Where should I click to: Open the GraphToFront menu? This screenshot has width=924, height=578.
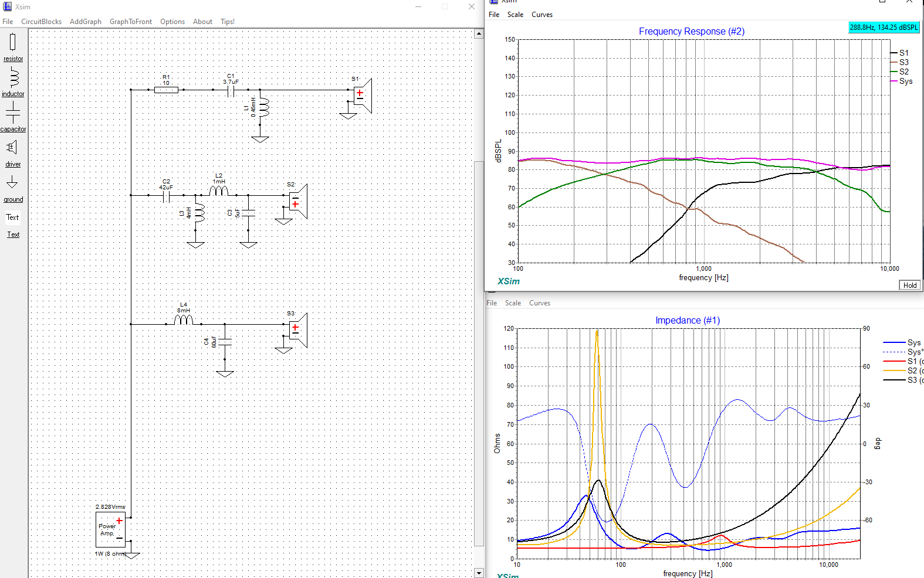tap(131, 22)
